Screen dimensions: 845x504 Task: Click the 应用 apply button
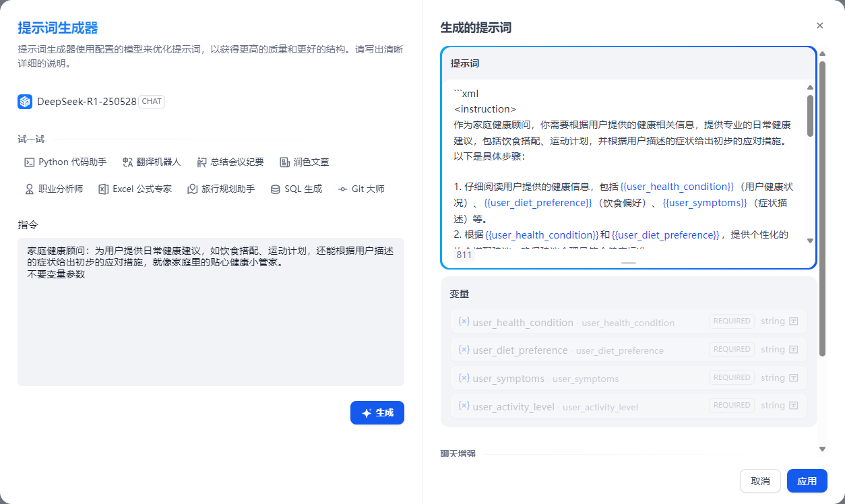click(x=807, y=481)
